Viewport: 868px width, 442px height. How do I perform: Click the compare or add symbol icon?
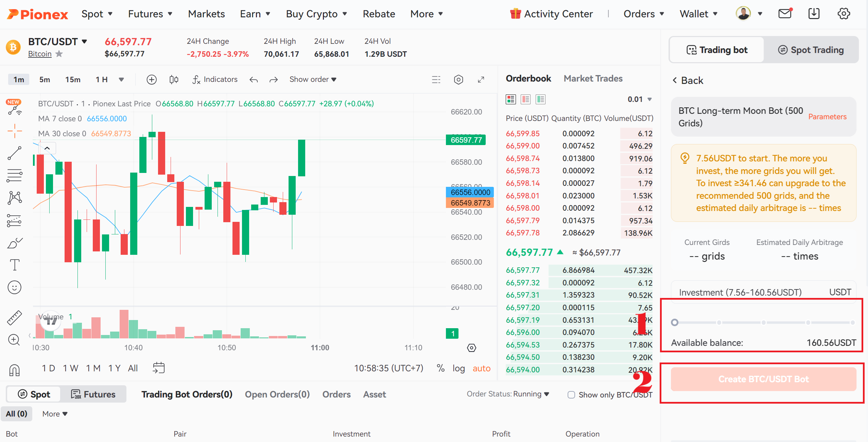(152, 79)
